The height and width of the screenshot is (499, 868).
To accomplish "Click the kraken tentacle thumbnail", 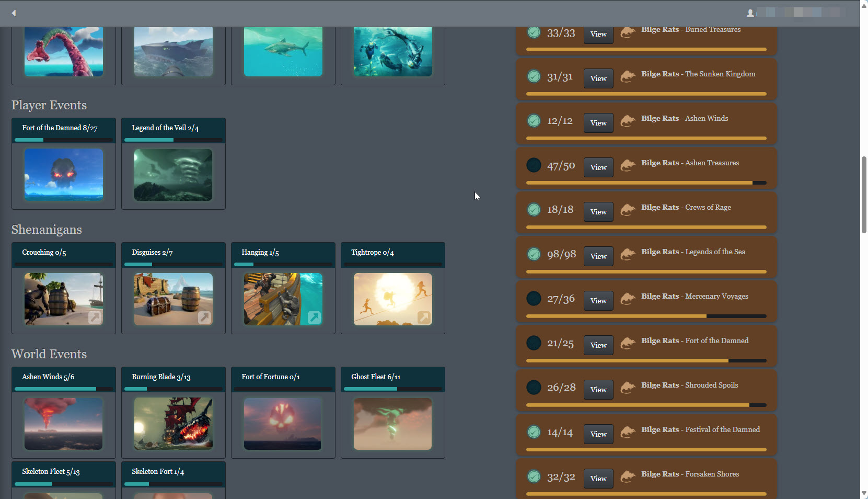I will tap(64, 52).
